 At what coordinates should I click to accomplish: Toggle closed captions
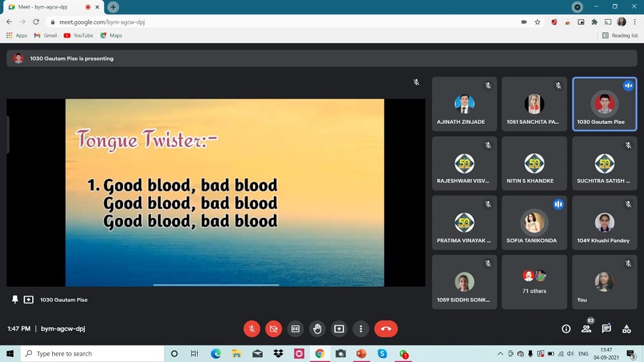[296, 329]
